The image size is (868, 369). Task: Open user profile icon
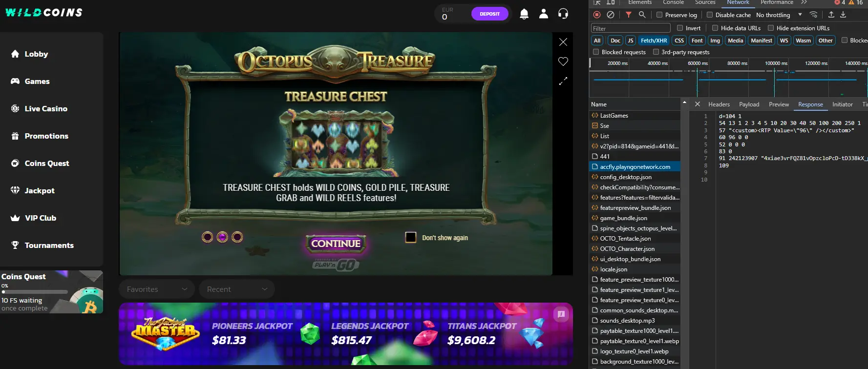(544, 14)
